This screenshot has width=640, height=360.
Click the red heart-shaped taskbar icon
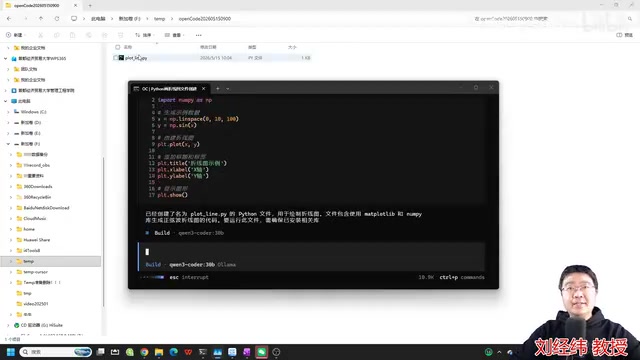pyautogui.click(x=188, y=352)
